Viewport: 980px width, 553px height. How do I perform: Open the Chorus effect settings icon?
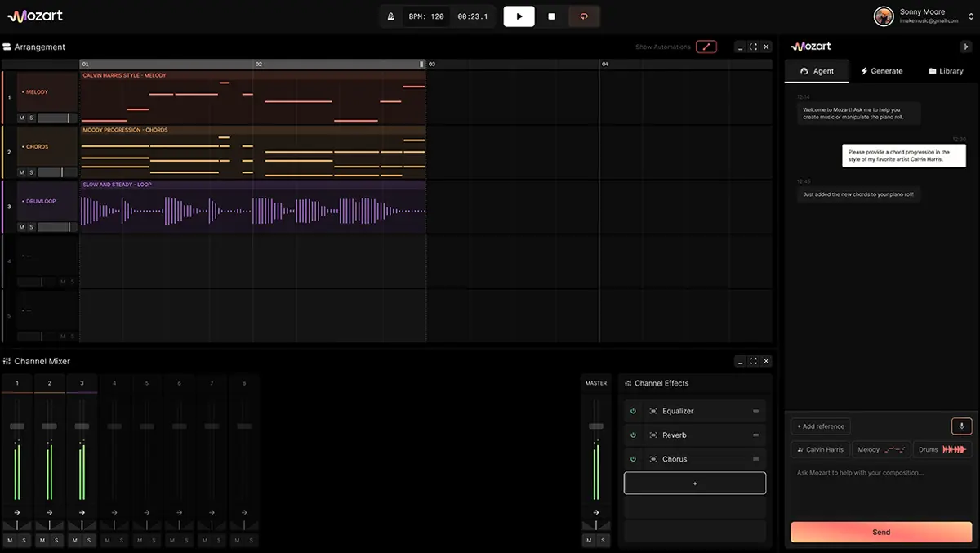click(x=653, y=459)
